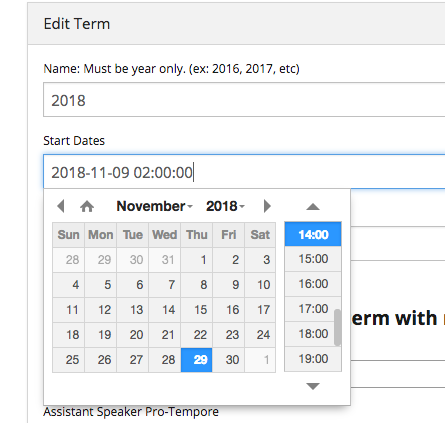The width and height of the screenshot is (445, 423).
Task: Pick 19:00 in the time picker
Action: [x=313, y=359]
